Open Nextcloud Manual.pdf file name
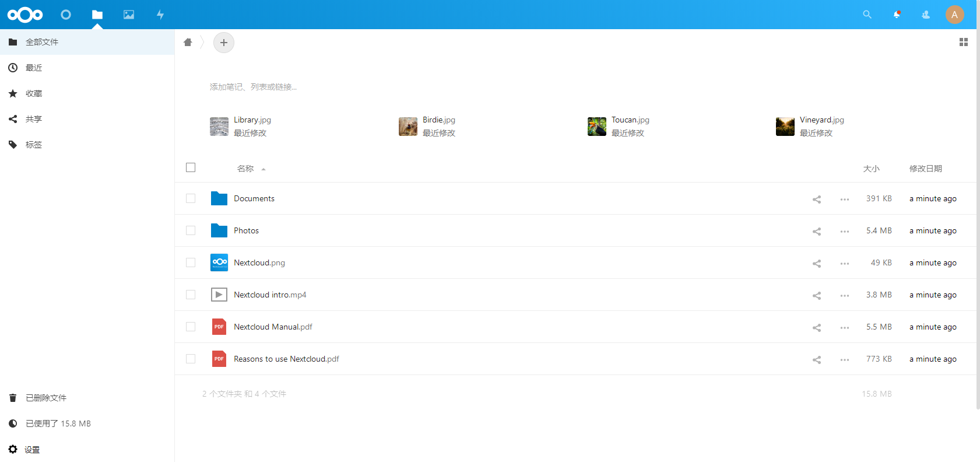980x462 pixels. [273, 327]
